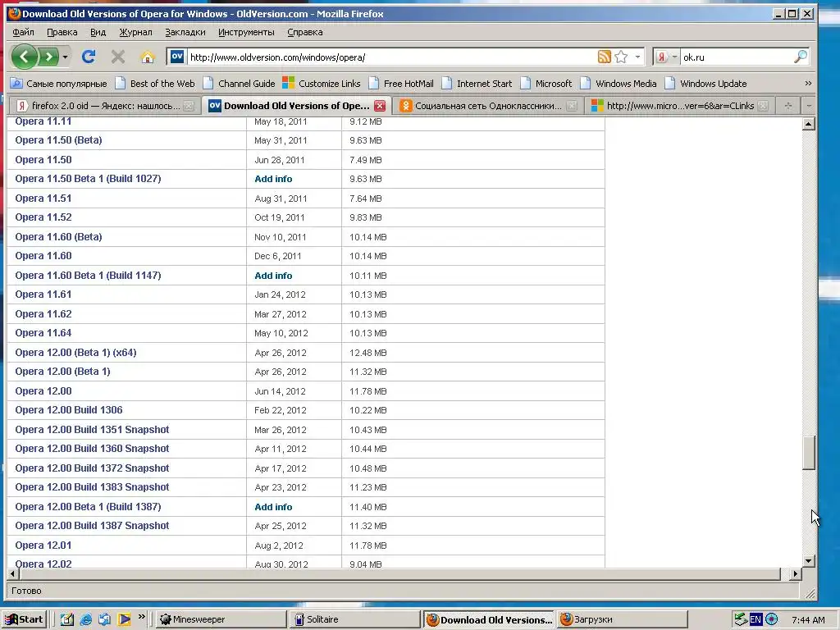Screen dimensions: 840x630
Task: Click the search magnifier icon
Action: pos(801,57)
